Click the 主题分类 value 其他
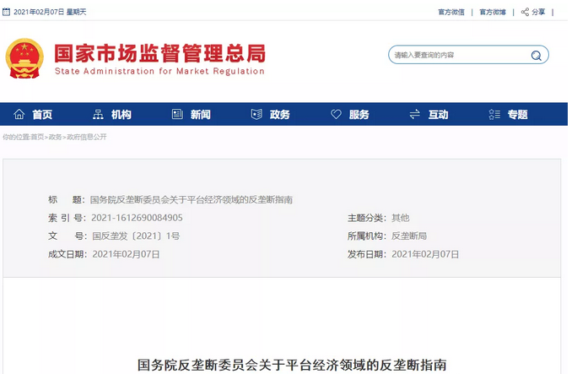Image resolution: width=588 pixels, height=374 pixels. tap(401, 218)
